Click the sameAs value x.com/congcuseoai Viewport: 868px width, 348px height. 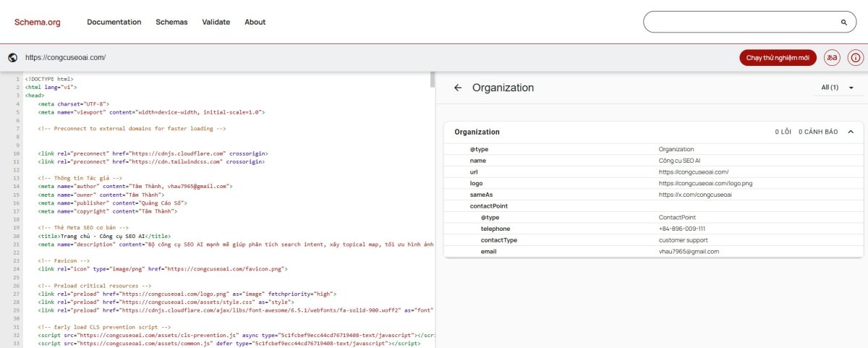[x=695, y=195]
